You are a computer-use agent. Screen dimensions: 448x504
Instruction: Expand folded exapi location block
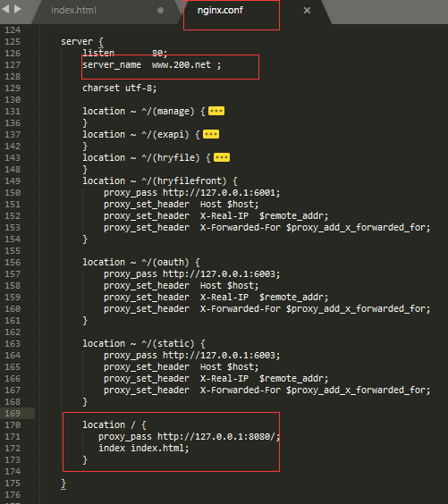(211, 134)
